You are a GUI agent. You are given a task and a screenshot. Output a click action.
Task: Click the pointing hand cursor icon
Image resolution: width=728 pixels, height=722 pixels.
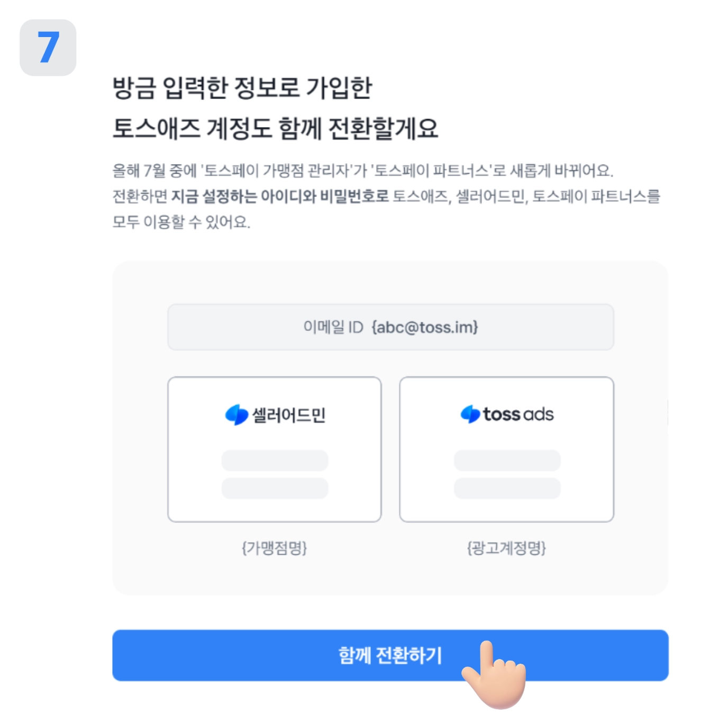pos(493,675)
